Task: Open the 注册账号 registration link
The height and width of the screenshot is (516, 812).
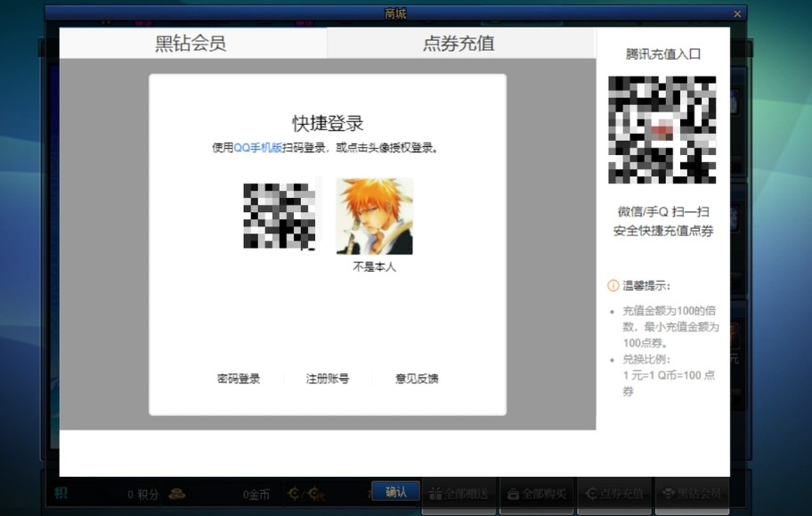Action: tap(328, 379)
